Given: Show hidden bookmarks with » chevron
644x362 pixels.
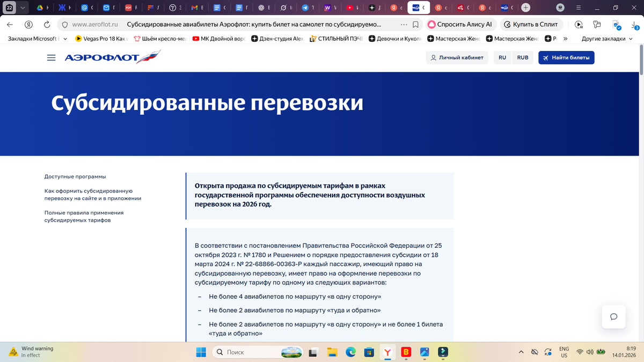Looking at the screenshot, I should (x=565, y=39).
